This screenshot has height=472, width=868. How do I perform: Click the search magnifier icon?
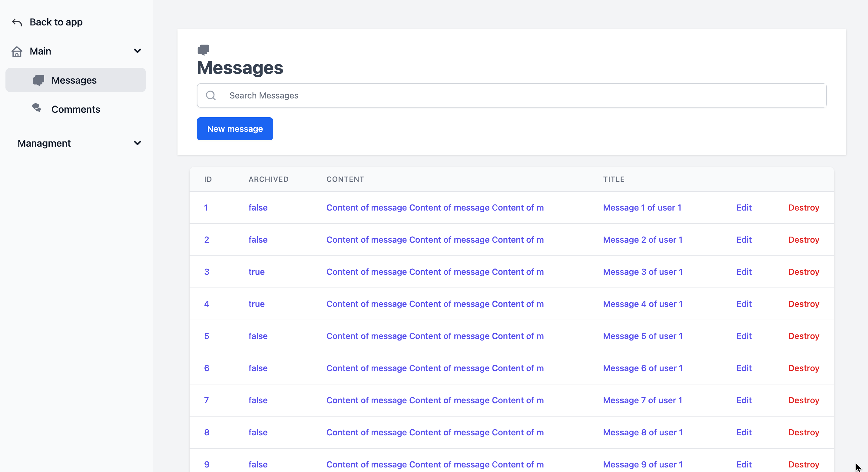click(211, 96)
